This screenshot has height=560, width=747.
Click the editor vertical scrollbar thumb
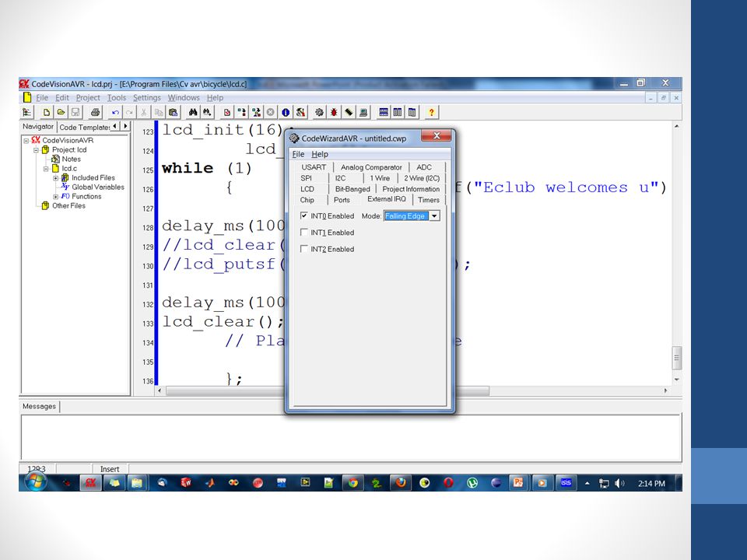click(x=676, y=358)
